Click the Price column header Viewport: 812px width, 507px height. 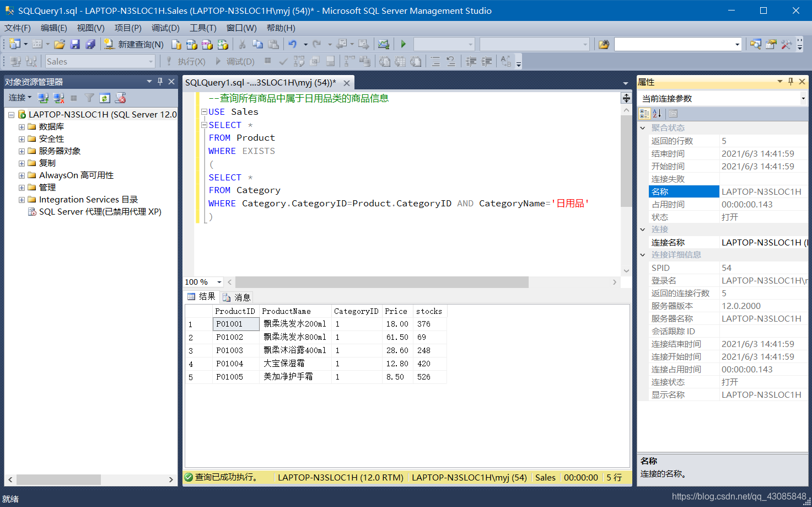[x=396, y=311]
